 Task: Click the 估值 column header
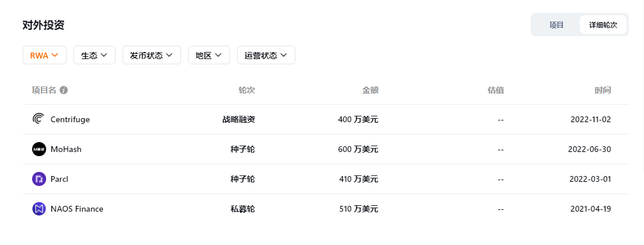coord(495,90)
